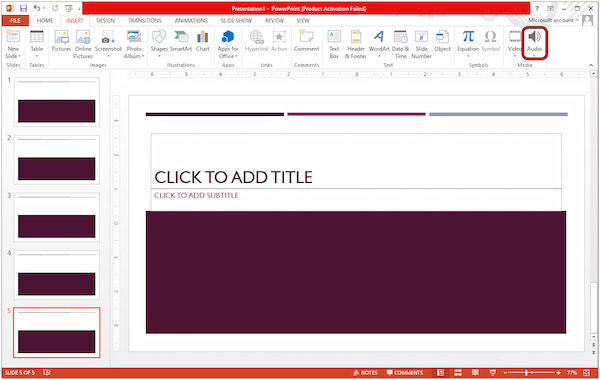
Task: Click the Header & Footer button
Action: coord(355,44)
